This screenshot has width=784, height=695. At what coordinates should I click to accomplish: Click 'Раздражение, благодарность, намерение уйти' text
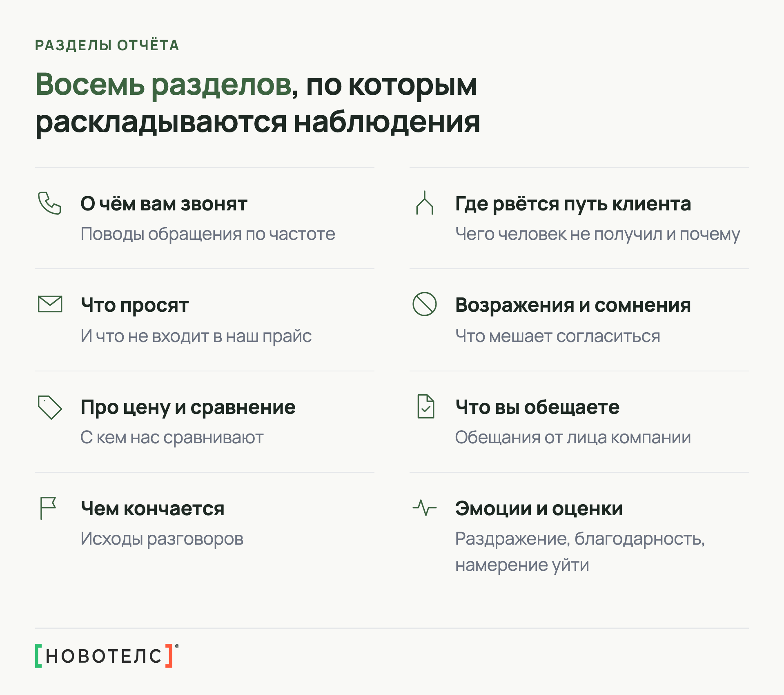coord(580,552)
